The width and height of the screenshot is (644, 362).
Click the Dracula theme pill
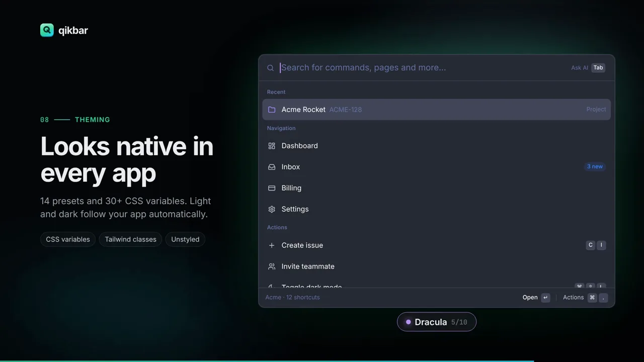(x=437, y=322)
